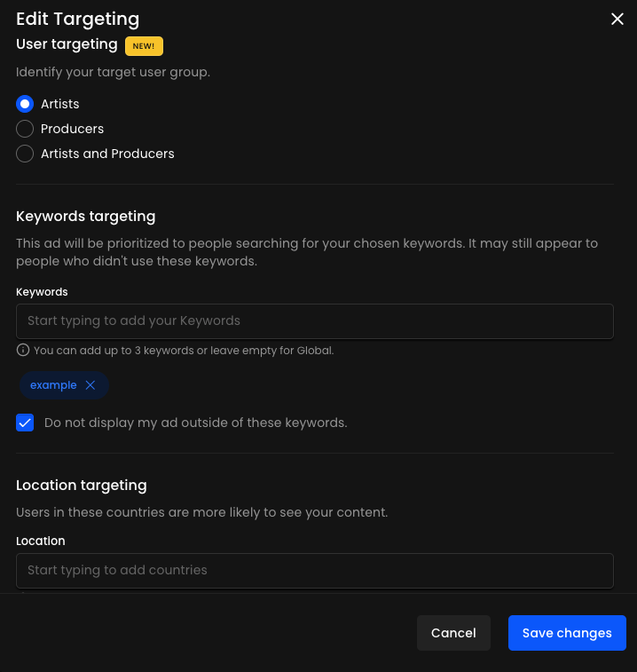The height and width of the screenshot is (672, 637).
Task: Click the "Keywords" field label
Action: 42,291
